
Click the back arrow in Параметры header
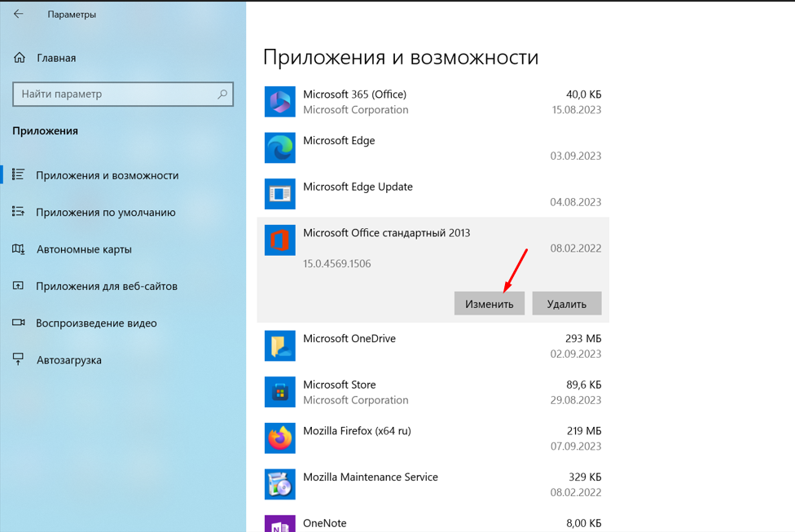coord(18,14)
